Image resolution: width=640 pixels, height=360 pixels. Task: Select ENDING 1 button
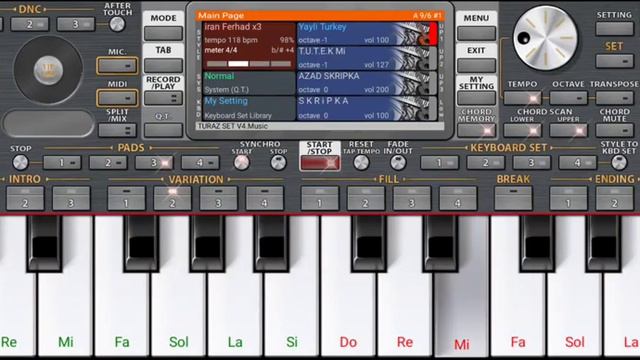568,198
